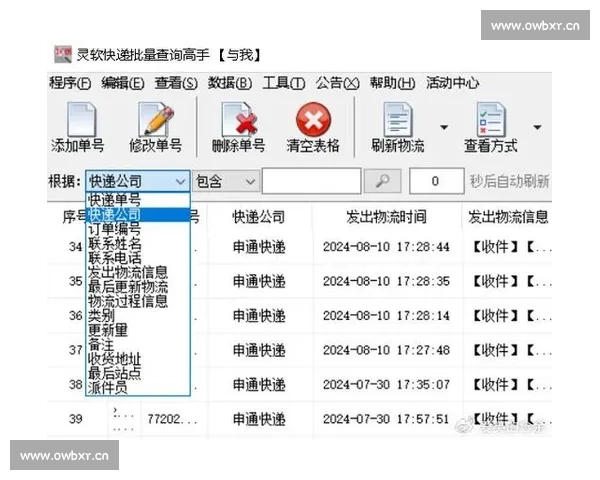Click time cell 2024-08-10 17:28:35
The width and height of the screenshot is (600, 480).
click(386, 281)
